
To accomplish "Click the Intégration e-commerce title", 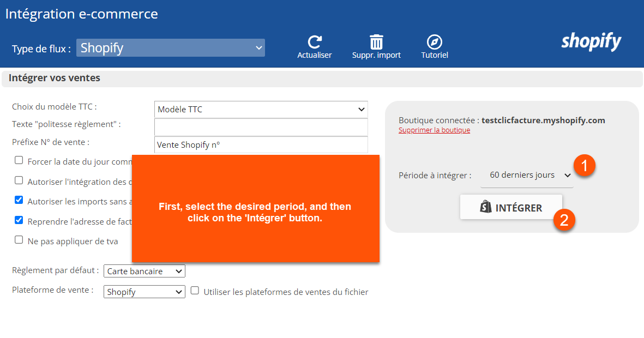I will pos(81,14).
